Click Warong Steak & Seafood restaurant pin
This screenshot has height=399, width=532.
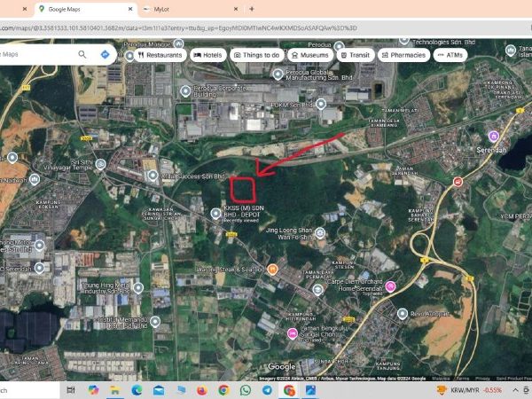272,270
